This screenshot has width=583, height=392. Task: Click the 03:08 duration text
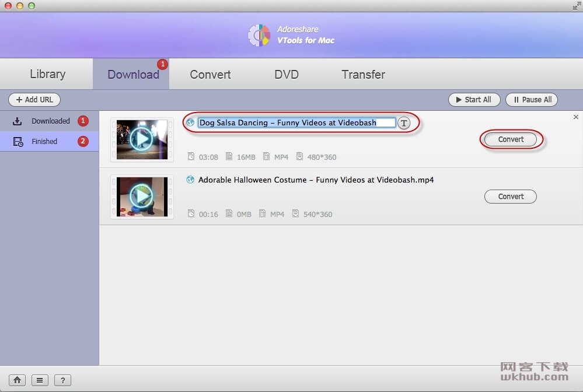(208, 157)
